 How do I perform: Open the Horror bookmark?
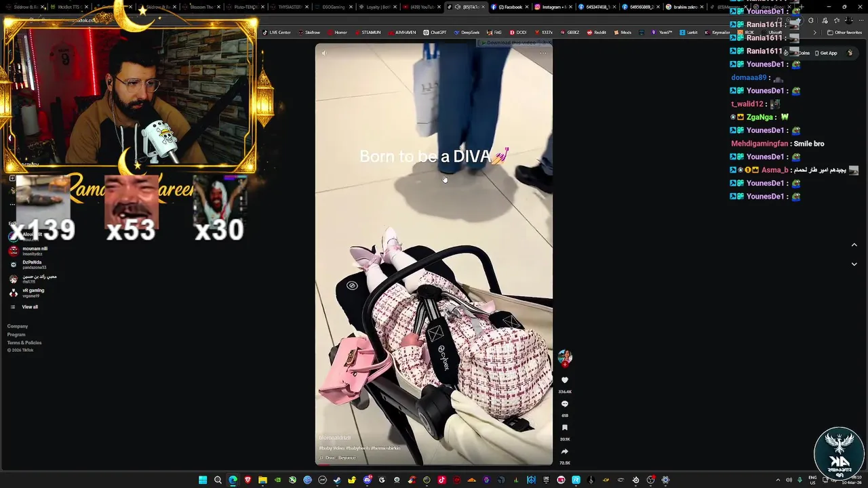[x=337, y=33]
